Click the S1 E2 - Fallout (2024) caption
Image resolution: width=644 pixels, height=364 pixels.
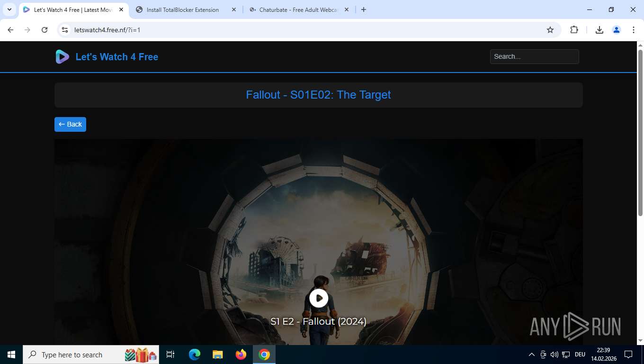tap(318, 321)
